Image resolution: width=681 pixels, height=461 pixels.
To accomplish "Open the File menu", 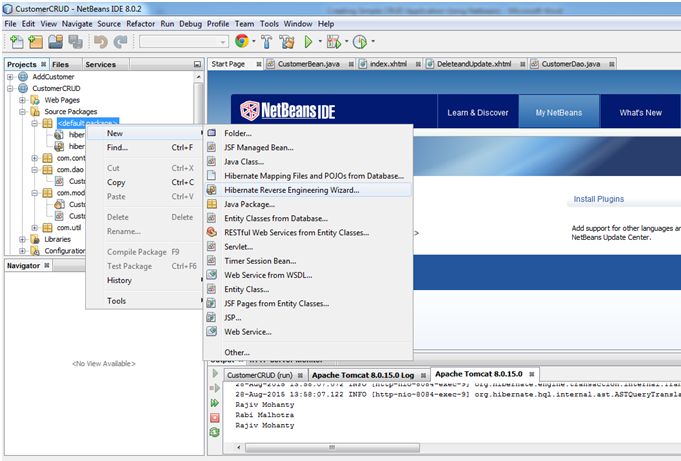I will pyautogui.click(x=10, y=24).
